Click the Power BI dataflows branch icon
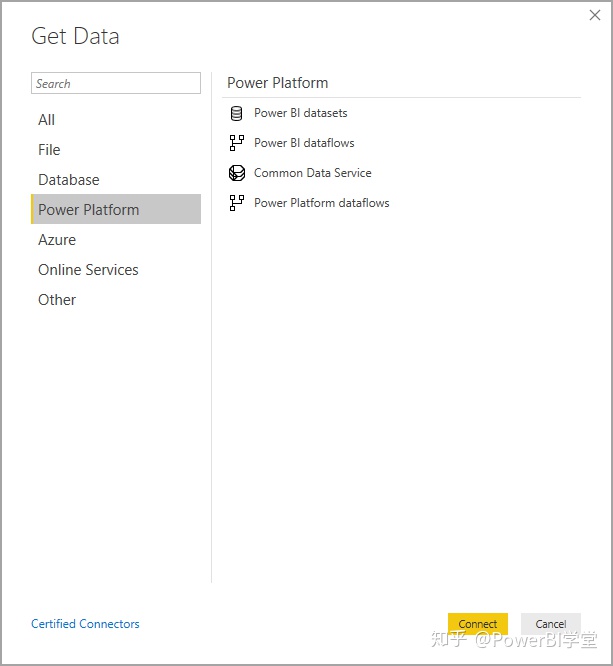613x666 pixels. click(237, 143)
